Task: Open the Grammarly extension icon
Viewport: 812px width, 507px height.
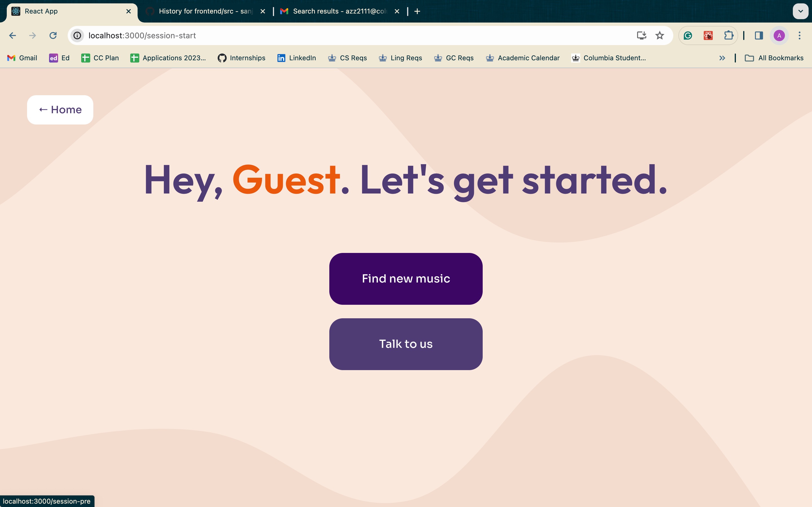Action: [687, 35]
